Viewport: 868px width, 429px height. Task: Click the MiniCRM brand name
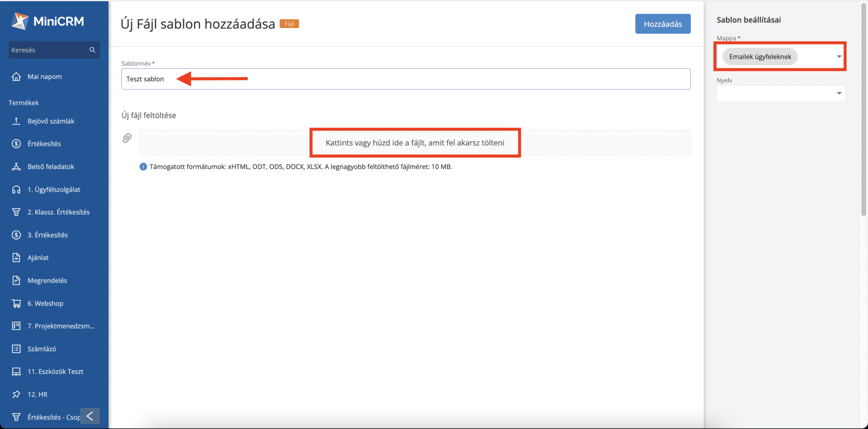58,21
